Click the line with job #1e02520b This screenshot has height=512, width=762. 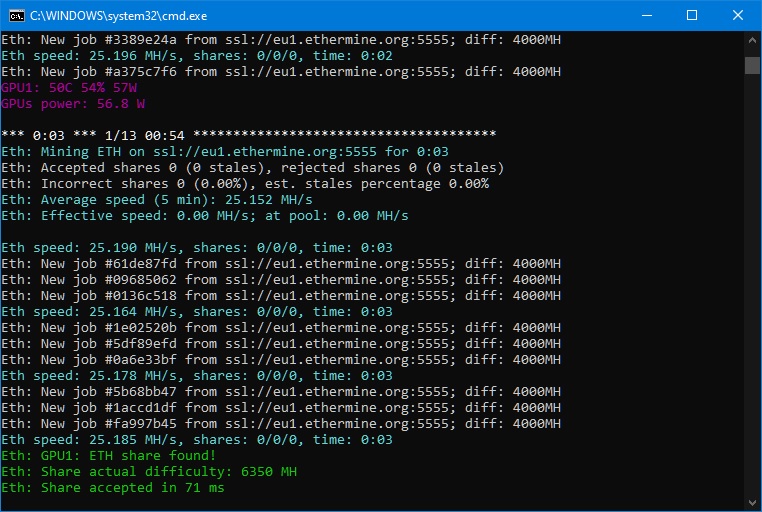pos(281,328)
